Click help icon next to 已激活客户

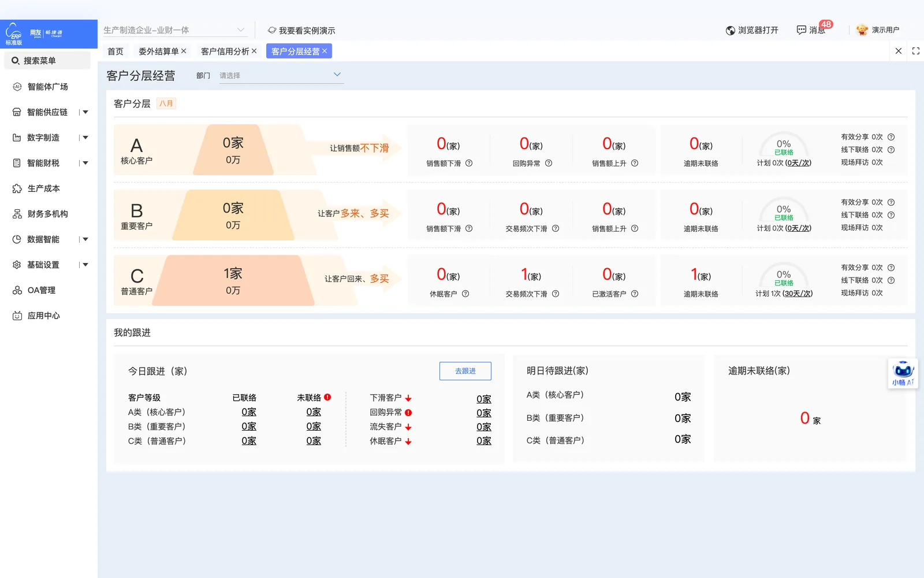[x=635, y=294]
